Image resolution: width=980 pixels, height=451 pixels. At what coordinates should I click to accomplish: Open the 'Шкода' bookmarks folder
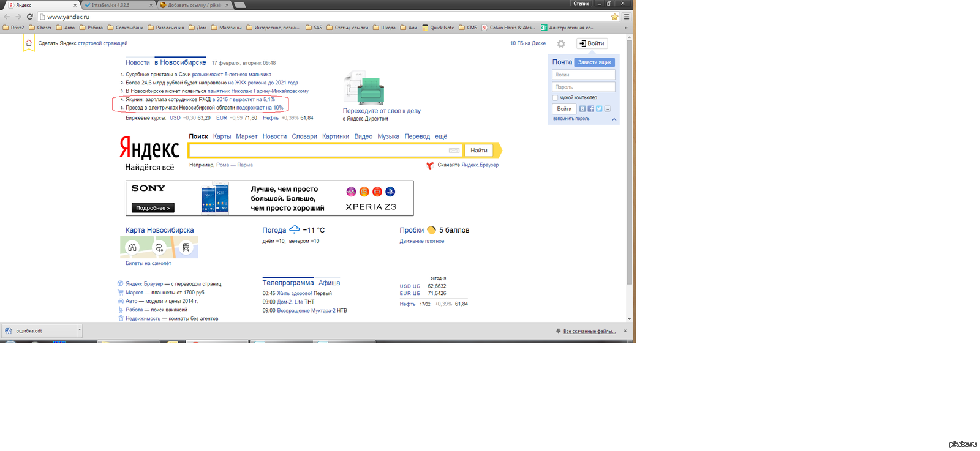pos(384,28)
